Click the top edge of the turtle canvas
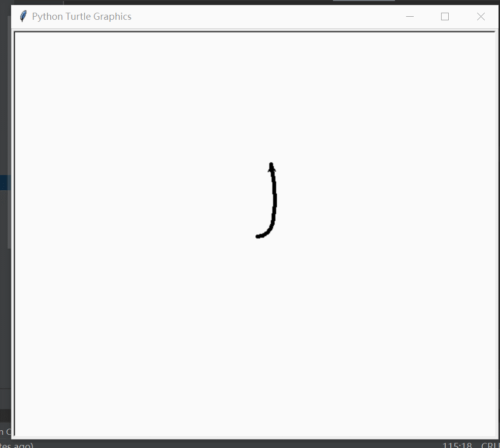This screenshot has width=500, height=448. (x=254, y=31)
